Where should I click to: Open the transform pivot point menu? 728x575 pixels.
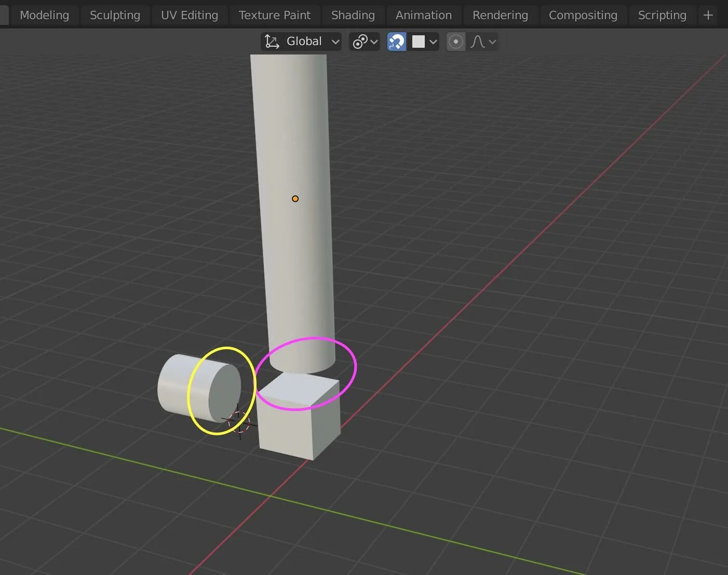pyautogui.click(x=365, y=42)
